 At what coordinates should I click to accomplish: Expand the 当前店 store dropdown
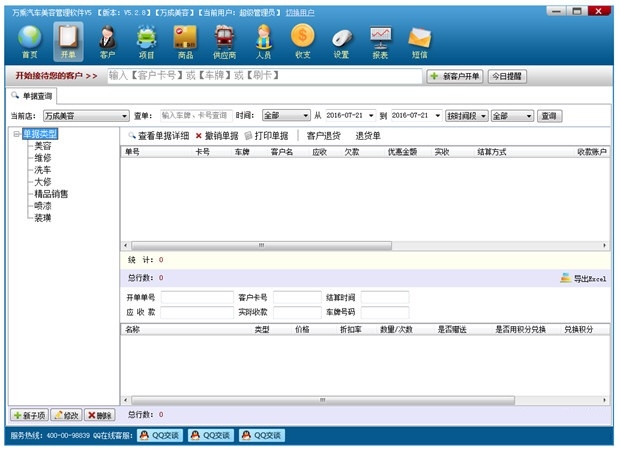pos(86,116)
